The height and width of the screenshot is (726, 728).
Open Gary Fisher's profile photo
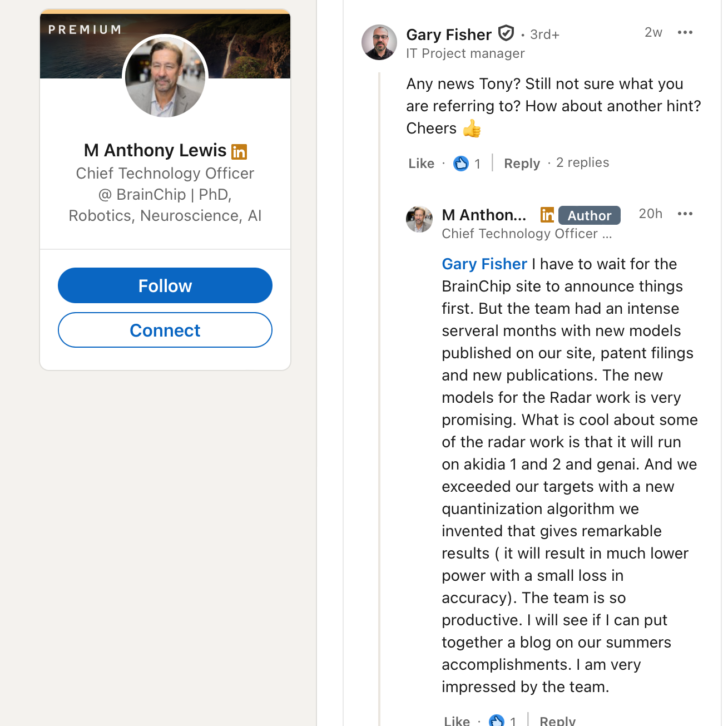379,42
